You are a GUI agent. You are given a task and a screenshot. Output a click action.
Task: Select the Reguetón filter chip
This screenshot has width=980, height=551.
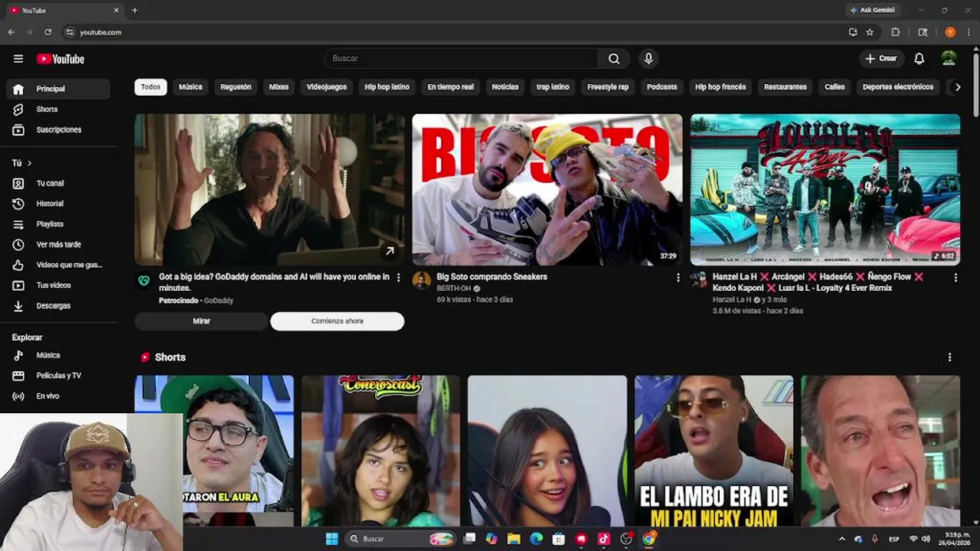tap(236, 87)
